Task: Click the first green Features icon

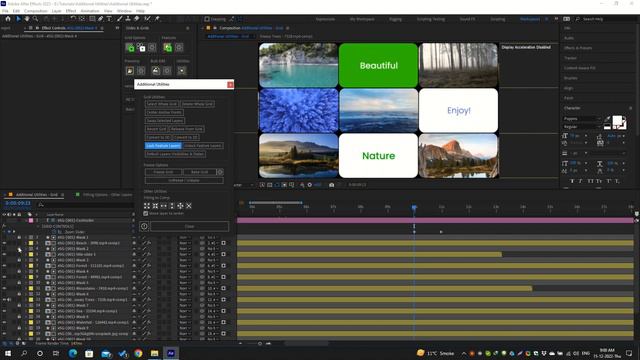Action: 167,48
